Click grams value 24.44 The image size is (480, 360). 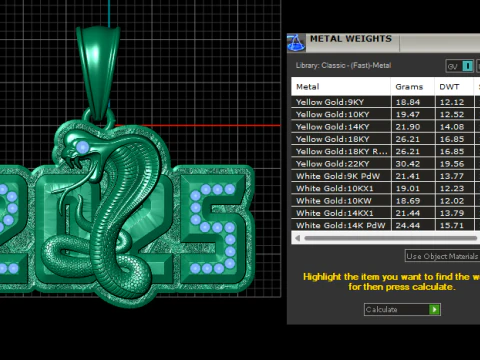pyautogui.click(x=408, y=225)
